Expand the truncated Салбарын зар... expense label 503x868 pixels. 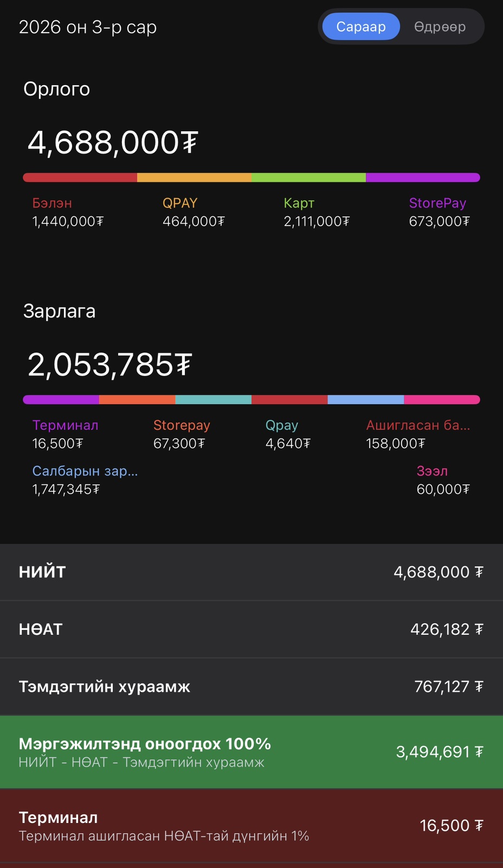point(85,471)
